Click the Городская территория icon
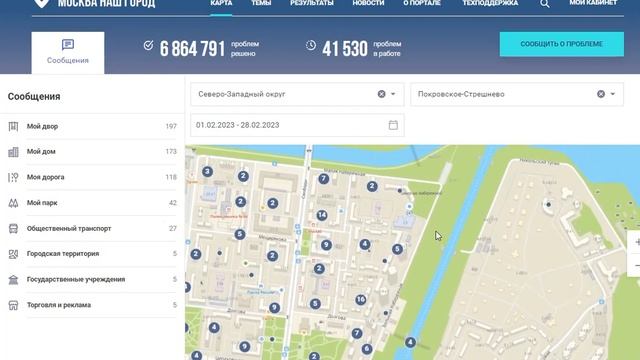This screenshot has width=640, height=360. pos(13,254)
